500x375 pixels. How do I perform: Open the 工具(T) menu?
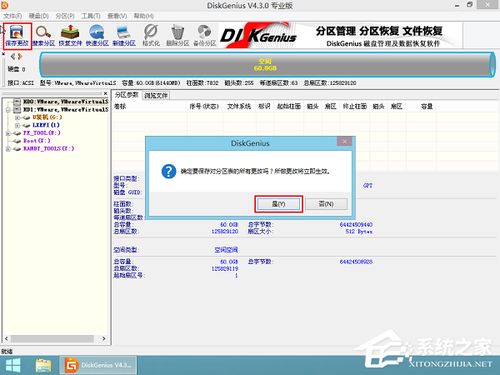click(91, 16)
